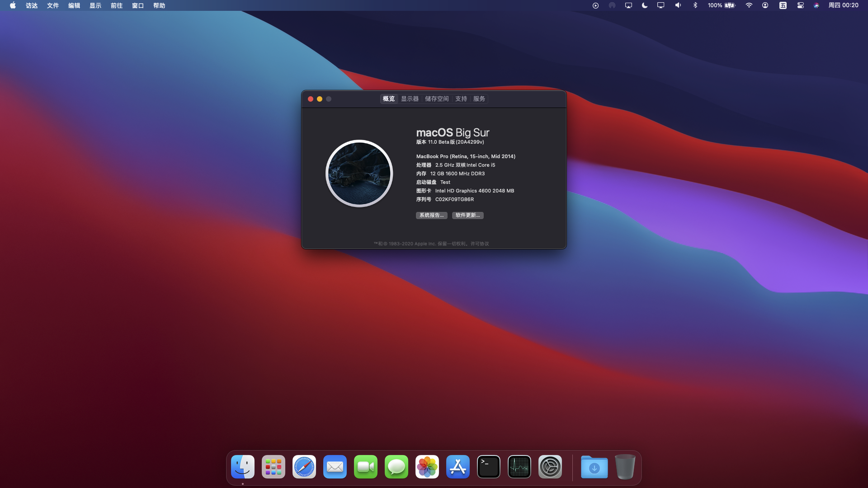Switch to the 储存空间 tab
This screenshot has width=868, height=488.
[437, 99]
